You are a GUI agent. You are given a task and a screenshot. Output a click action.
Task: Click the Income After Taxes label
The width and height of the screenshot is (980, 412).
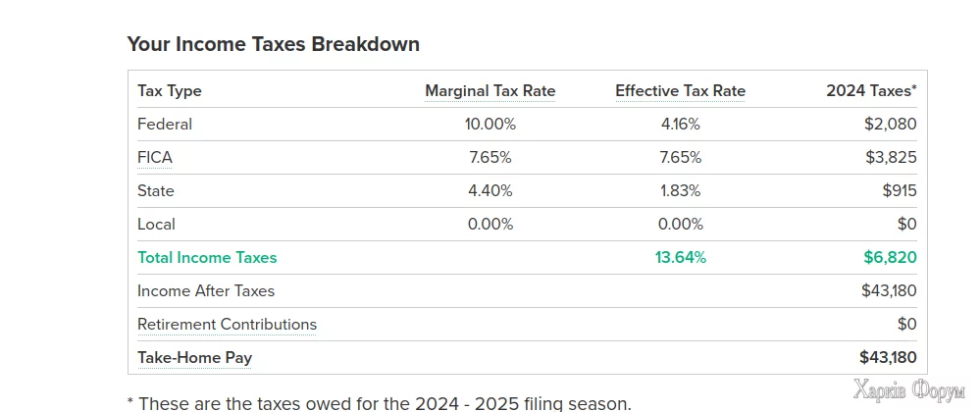coord(206,291)
